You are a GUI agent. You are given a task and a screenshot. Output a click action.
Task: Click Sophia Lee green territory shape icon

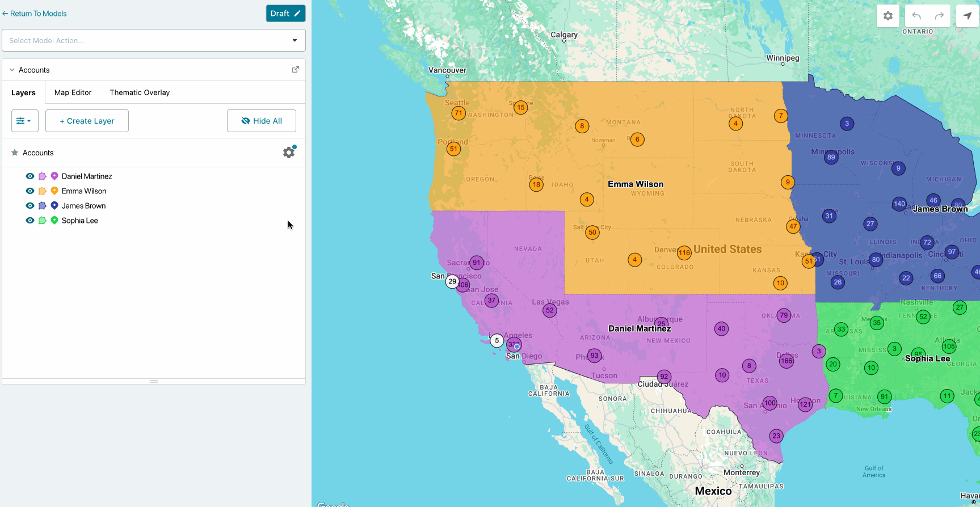[x=42, y=221]
